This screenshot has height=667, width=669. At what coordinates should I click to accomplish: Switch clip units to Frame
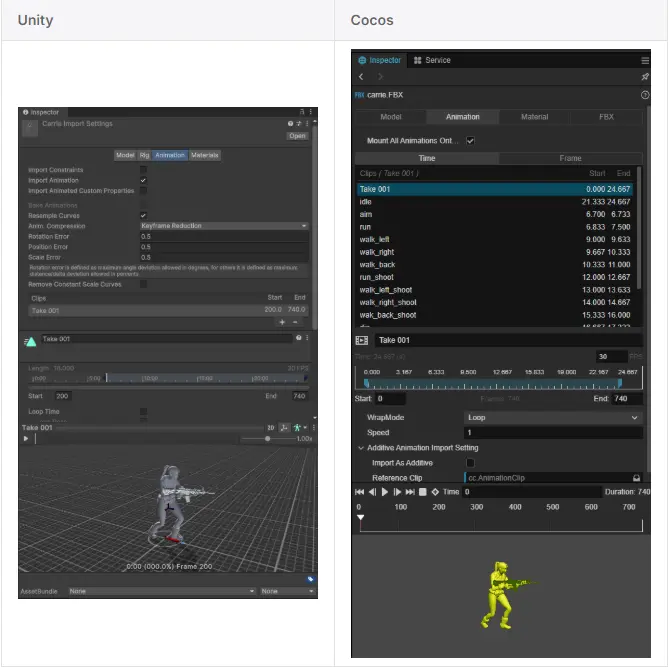click(570, 158)
